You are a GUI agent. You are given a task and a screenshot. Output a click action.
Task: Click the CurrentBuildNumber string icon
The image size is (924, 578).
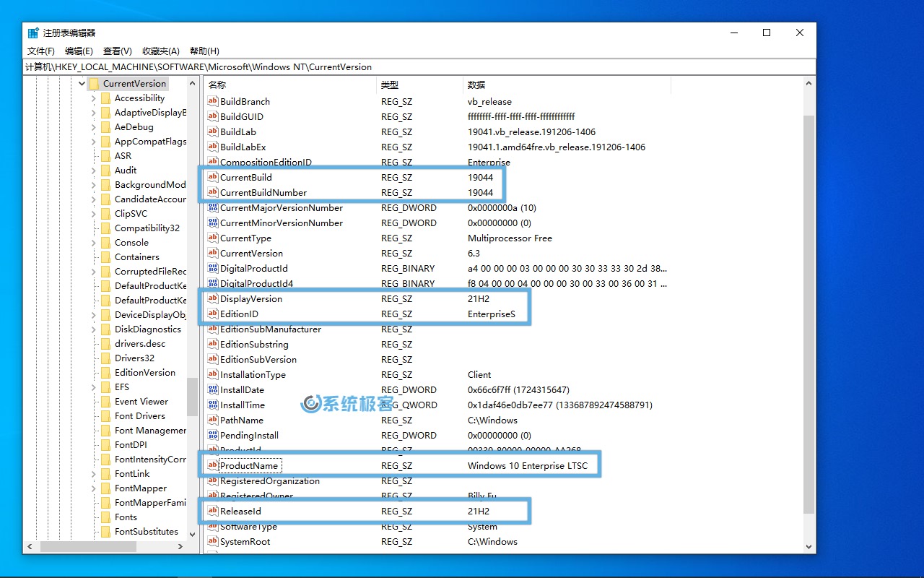tap(213, 193)
